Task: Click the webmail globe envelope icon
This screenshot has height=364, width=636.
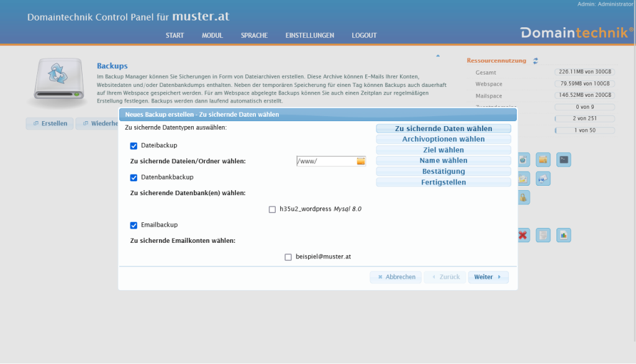Action: (x=542, y=178)
